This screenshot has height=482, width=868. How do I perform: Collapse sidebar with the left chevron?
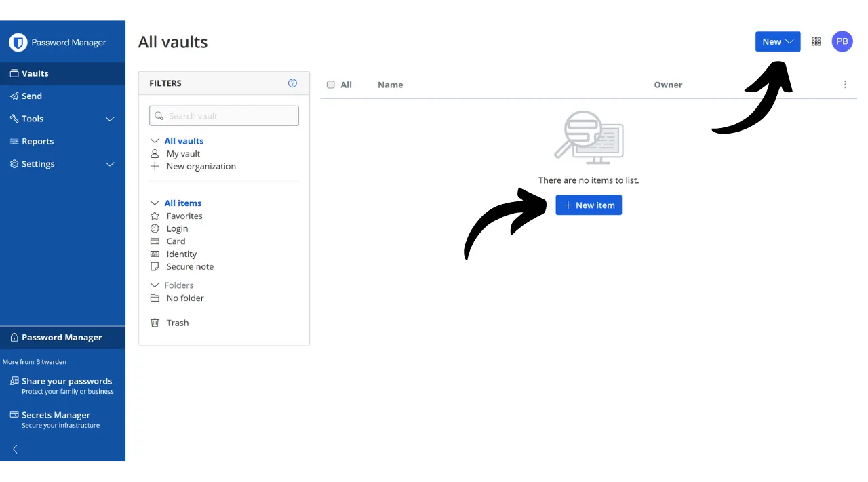click(x=15, y=449)
